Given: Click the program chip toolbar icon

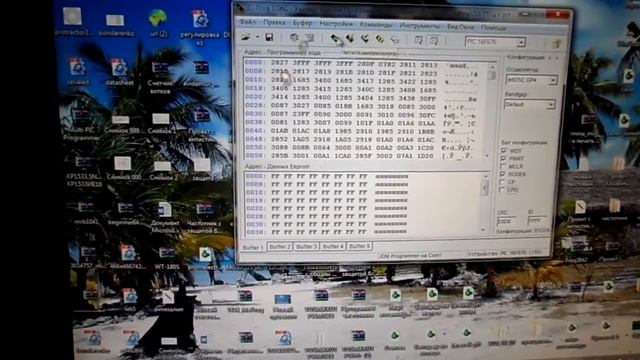Looking at the screenshot, I should (350, 39).
